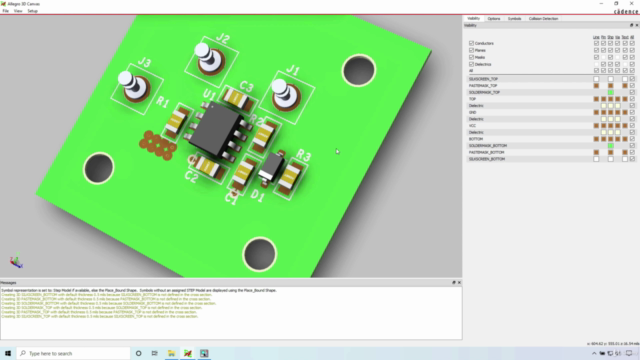Image resolution: width=640 pixels, height=360 pixels.
Task: Click the XYZ axis orientation gizmo
Action: click(x=16, y=261)
